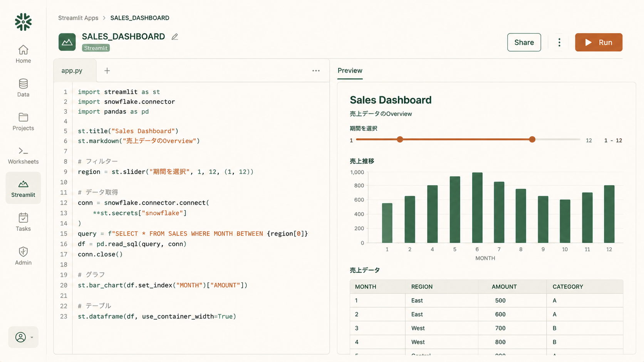Click the amount cell 800 in the table
The width and height of the screenshot is (644, 362).
(500, 342)
